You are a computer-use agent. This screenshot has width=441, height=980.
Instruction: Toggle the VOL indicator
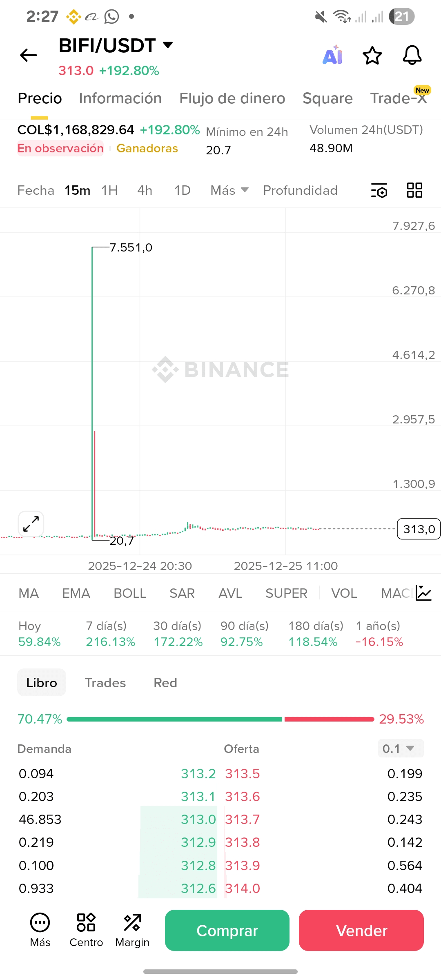pos(344,593)
